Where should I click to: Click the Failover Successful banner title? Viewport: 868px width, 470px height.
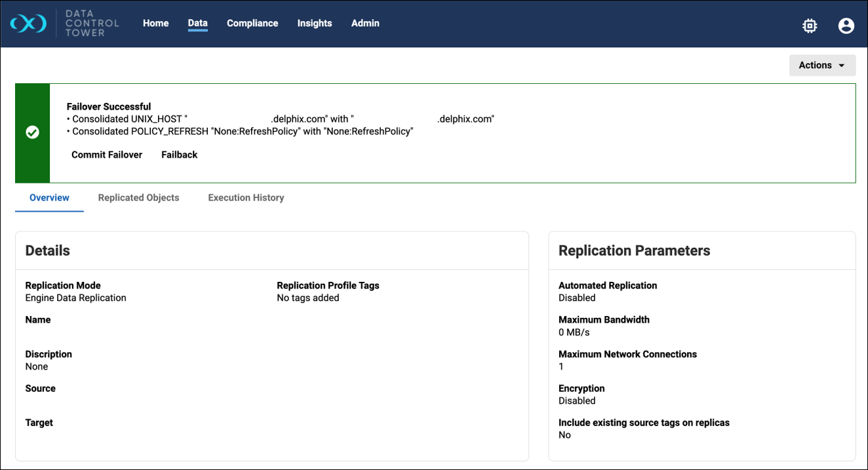109,106
